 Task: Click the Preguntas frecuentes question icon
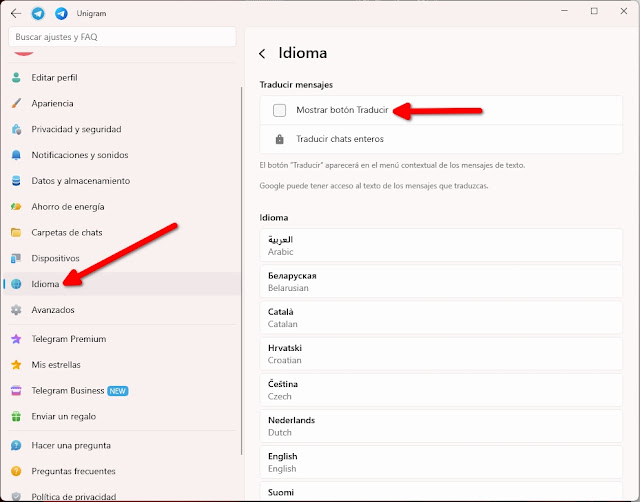tap(16, 471)
